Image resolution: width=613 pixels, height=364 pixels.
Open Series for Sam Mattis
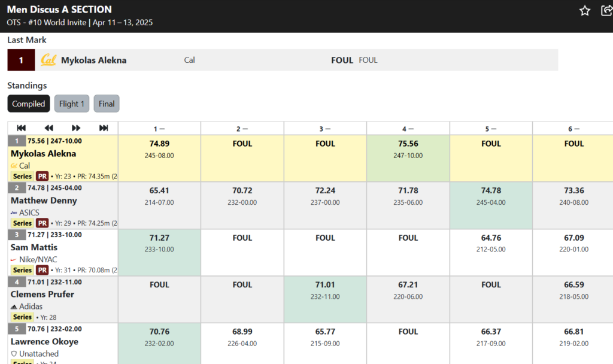[22, 270]
